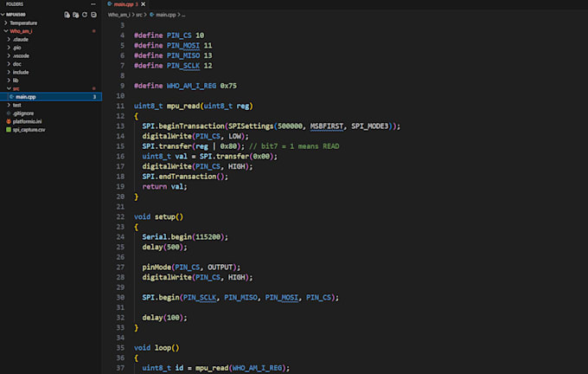
Task: Click the New Folder icon in explorer header
Action: 76,15
